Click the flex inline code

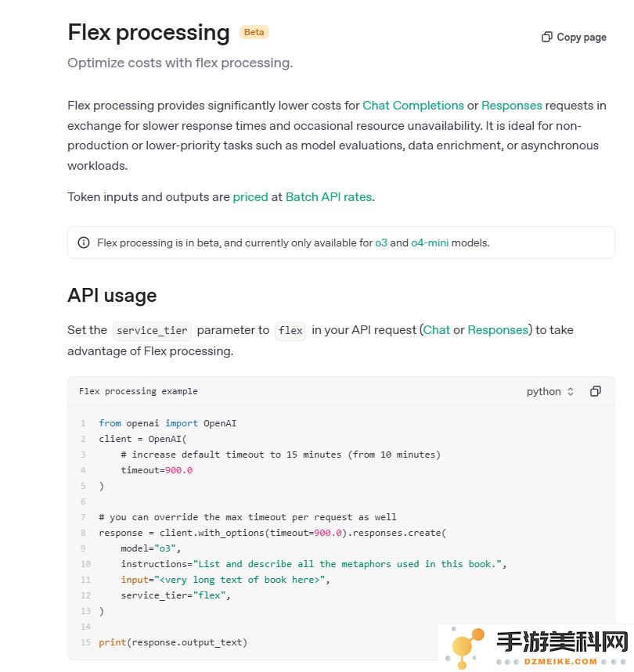tap(290, 331)
